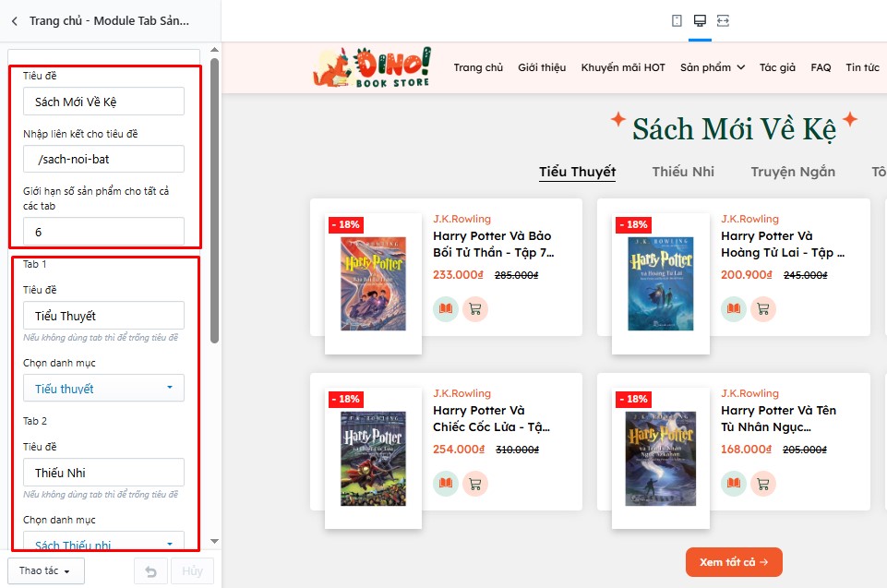Click the Hủy button
Viewport: 887px width, 588px height.
(x=192, y=571)
